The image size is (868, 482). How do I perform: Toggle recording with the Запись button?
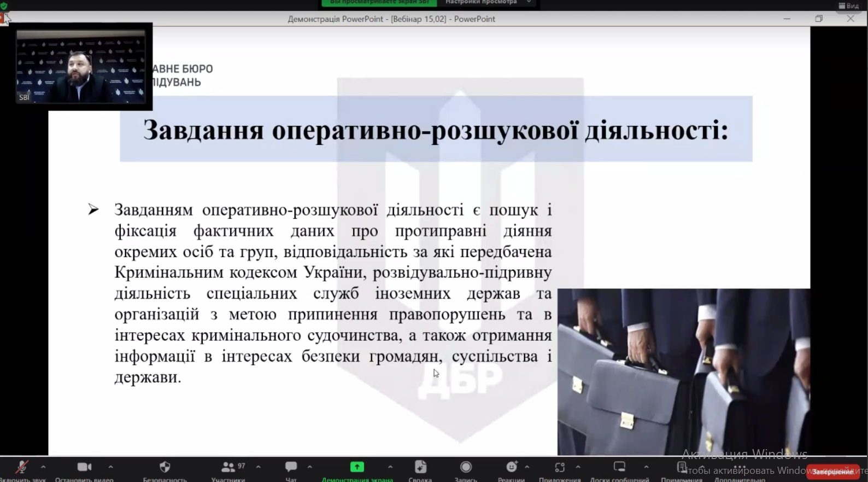[x=466, y=467]
